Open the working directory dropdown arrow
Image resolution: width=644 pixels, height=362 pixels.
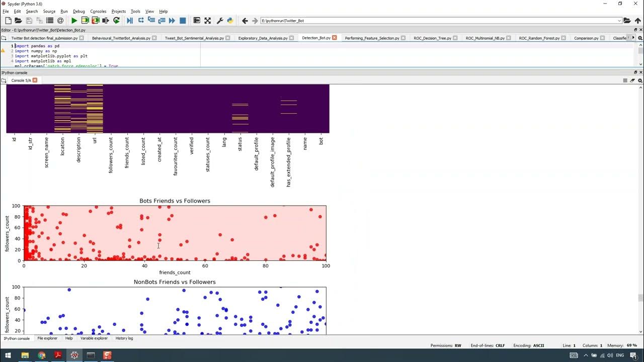click(619, 21)
